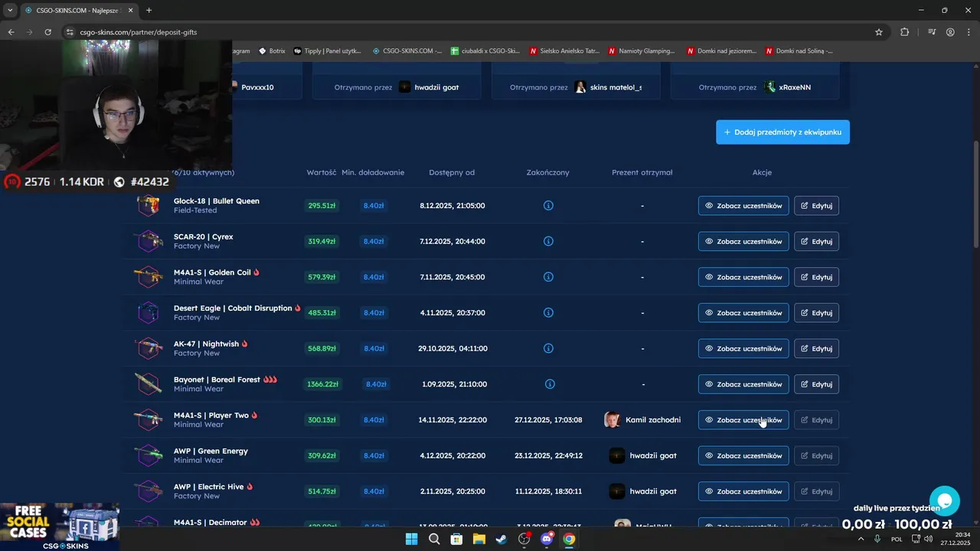View participants for Glock-18 Bullet Queen
The width and height of the screenshot is (980, 551).
(x=743, y=206)
